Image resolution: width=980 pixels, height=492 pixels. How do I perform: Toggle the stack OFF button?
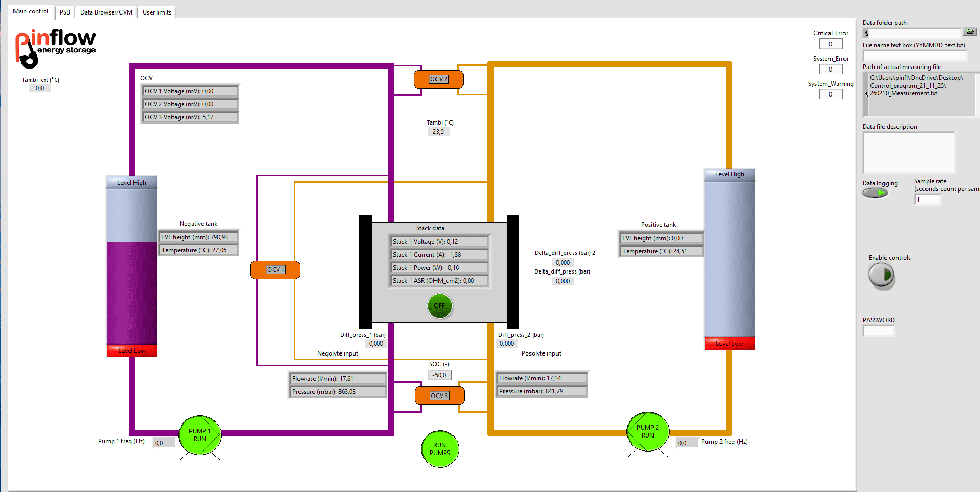pyautogui.click(x=440, y=306)
